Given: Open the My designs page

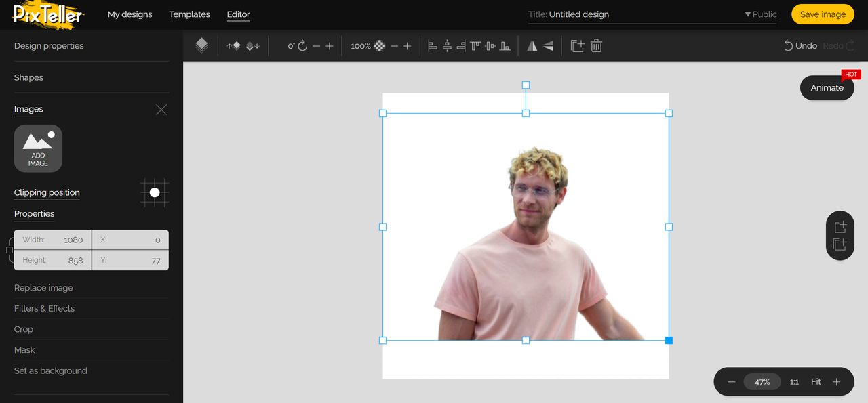Looking at the screenshot, I should (x=130, y=14).
